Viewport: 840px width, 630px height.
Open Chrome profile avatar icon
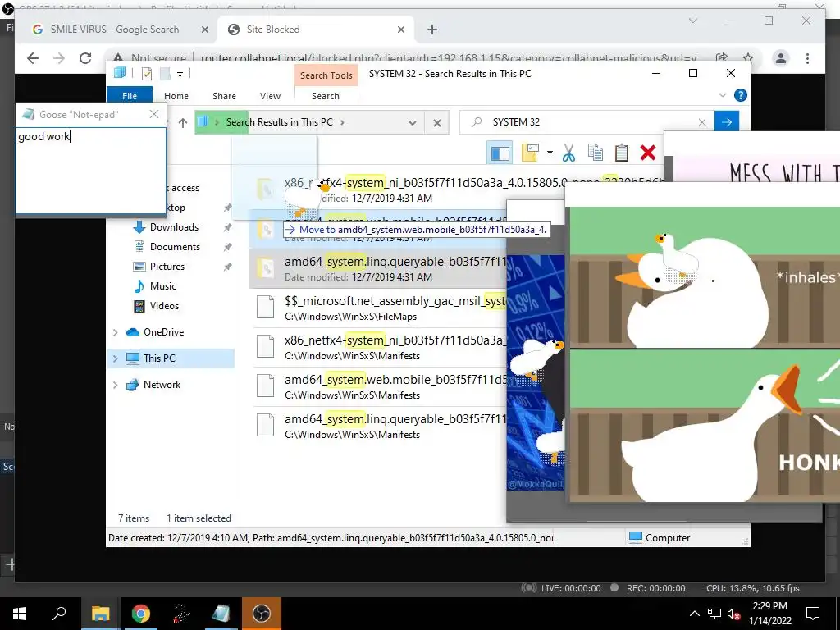pos(781,58)
